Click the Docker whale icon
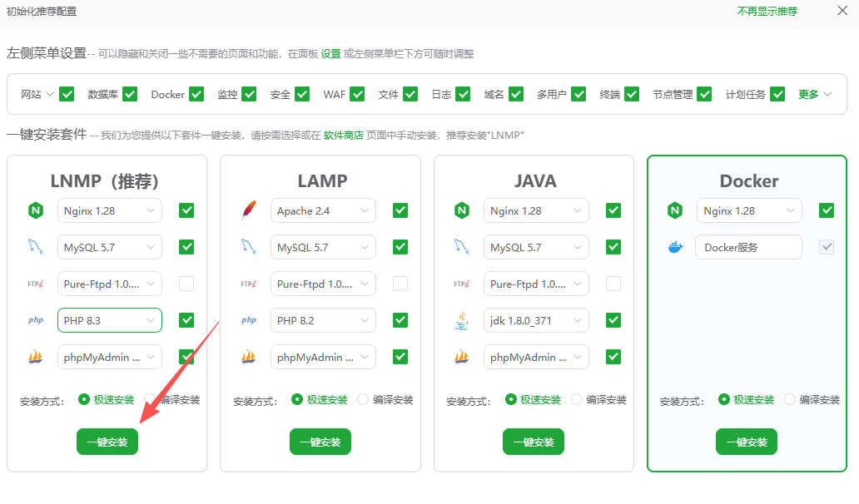Image resolution: width=859 pixels, height=504 pixels. click(674, 247)
